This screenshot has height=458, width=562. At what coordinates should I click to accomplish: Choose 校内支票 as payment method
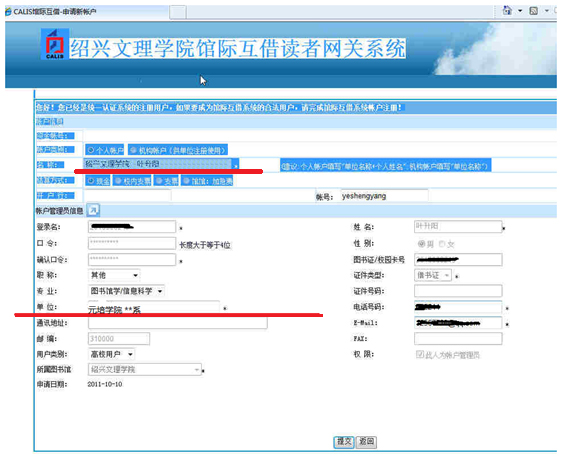pos(118,181)
